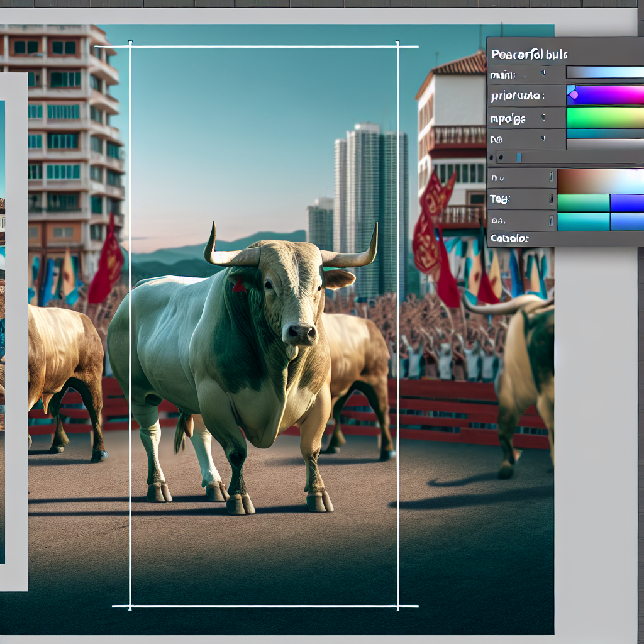The image size is (644, 644).
Task: Select the adjacent document strip on the left
Action: coord(14,327)
